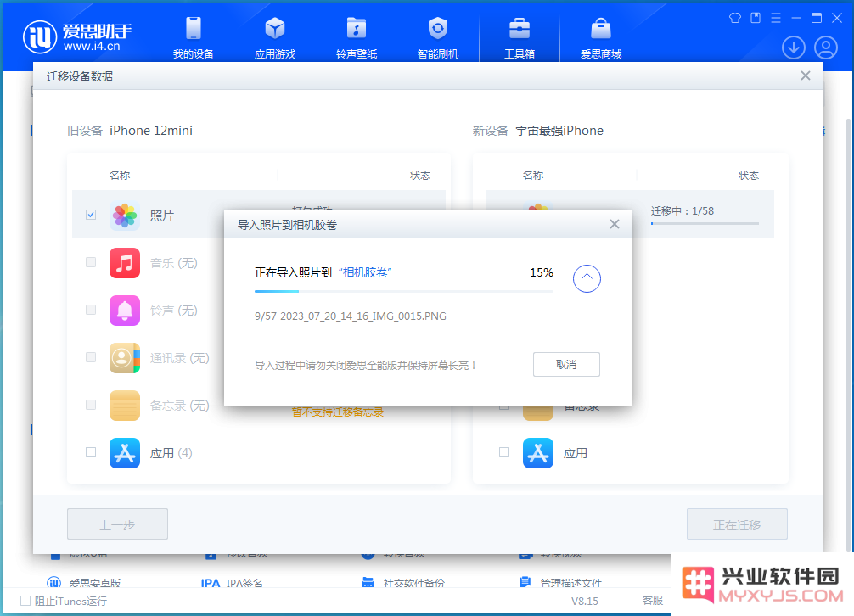Toggle the 应用 (4) checkbox on old device
854x616 pixels.
(x=91, y=452)
